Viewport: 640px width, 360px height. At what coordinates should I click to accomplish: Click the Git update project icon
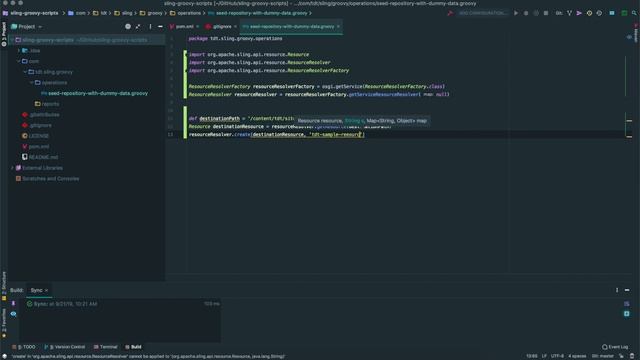click(569, 13)
